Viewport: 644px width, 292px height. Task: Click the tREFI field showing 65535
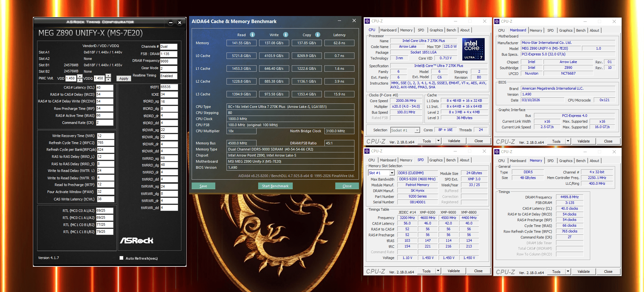pos(169,87)
